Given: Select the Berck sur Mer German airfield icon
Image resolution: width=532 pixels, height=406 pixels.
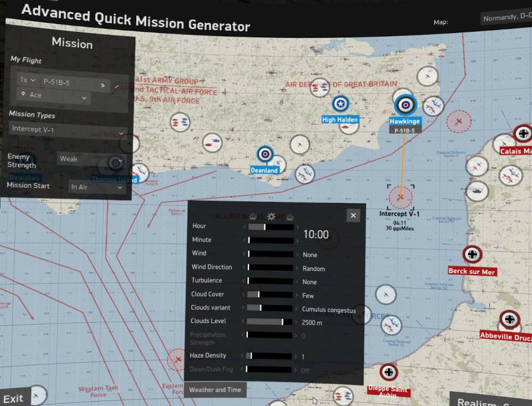Looking at the screenshot, I should 472,254.
